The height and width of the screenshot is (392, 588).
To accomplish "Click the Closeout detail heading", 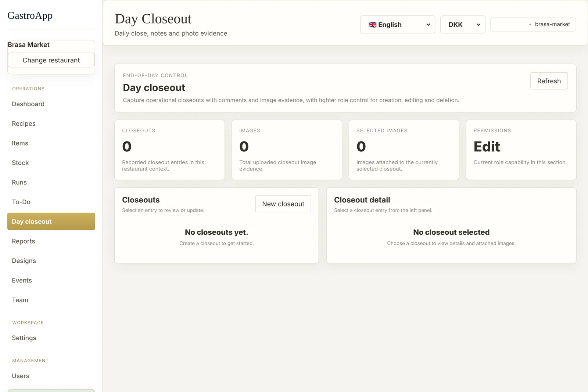I will click(x=362, y=200).
